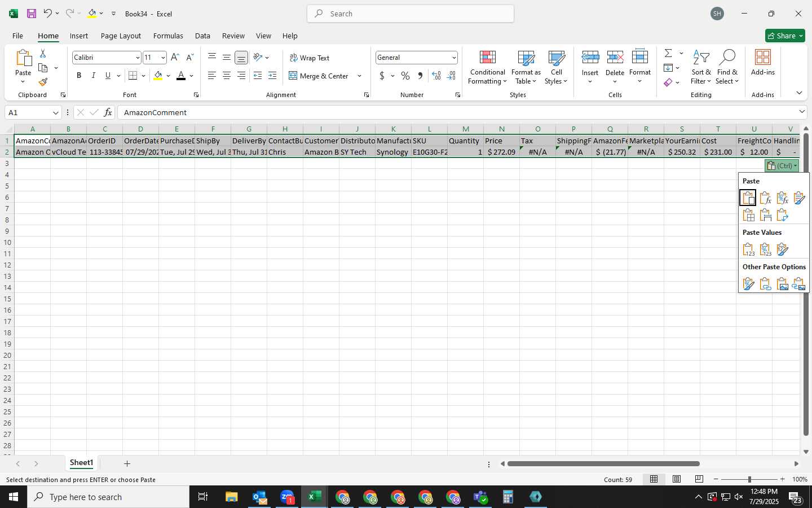Open the number format General dropdown
This screenshot has height=508, width=812.
[x=454, y=58]
